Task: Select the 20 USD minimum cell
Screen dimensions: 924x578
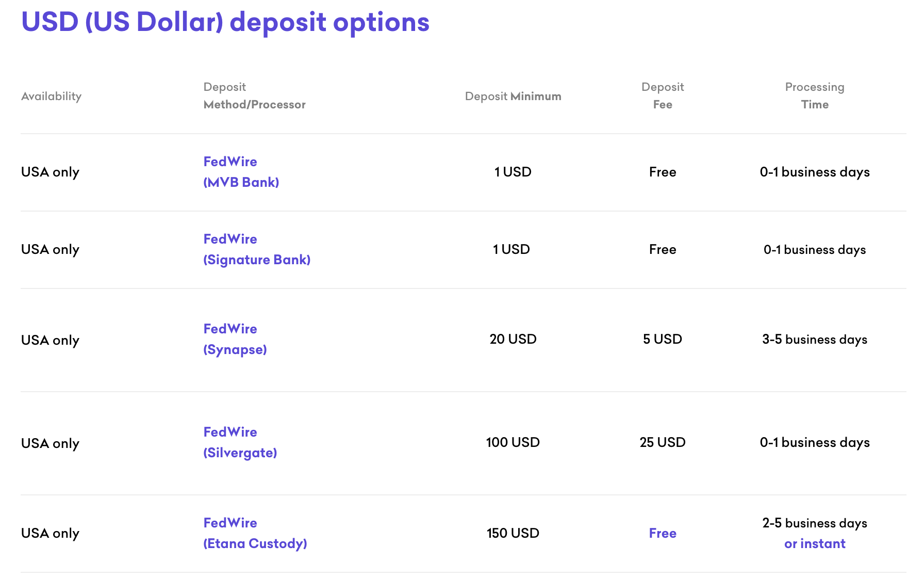Action: 513,339
